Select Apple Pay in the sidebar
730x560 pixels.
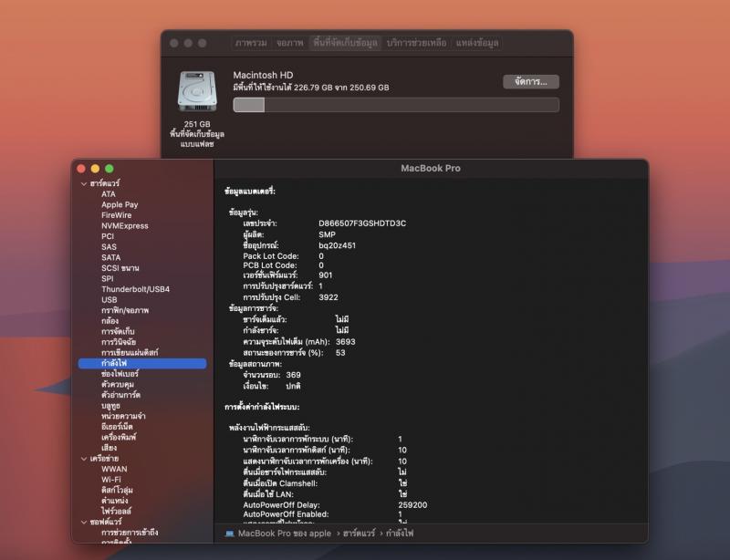click(120, 205)
